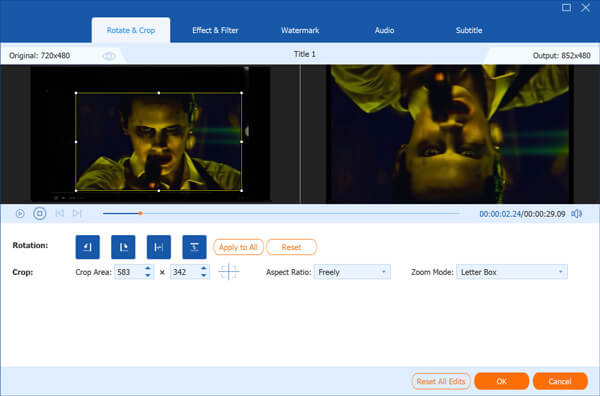This screenshot has width=600, height=396.
Task: Flip video horizontally
Action: (159, 247)
